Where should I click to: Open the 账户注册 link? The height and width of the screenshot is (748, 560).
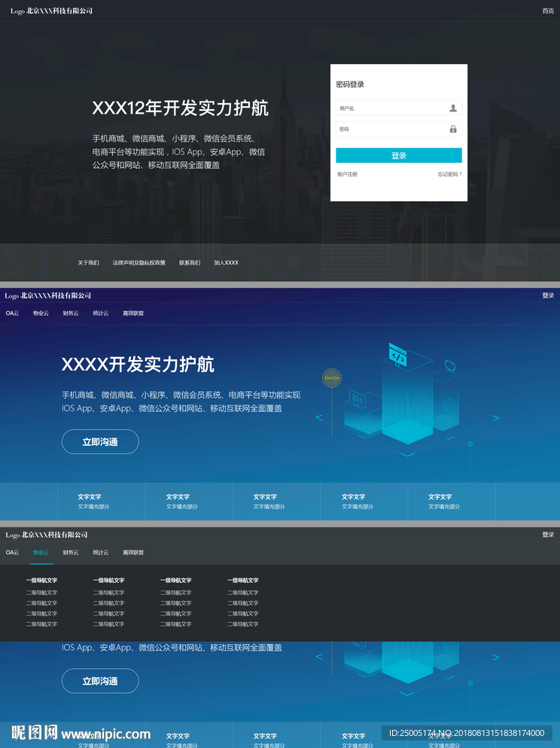click(x=348, y=174)
